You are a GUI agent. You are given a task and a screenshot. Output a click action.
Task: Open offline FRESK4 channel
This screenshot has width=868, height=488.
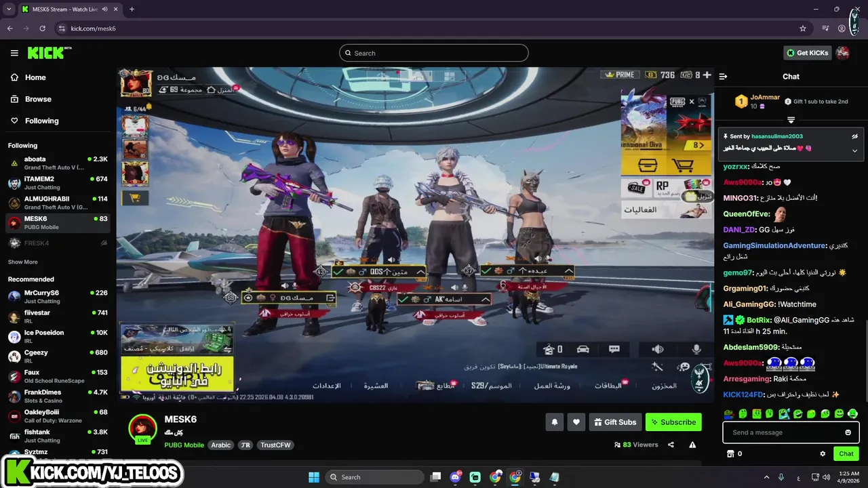(58, 243)
